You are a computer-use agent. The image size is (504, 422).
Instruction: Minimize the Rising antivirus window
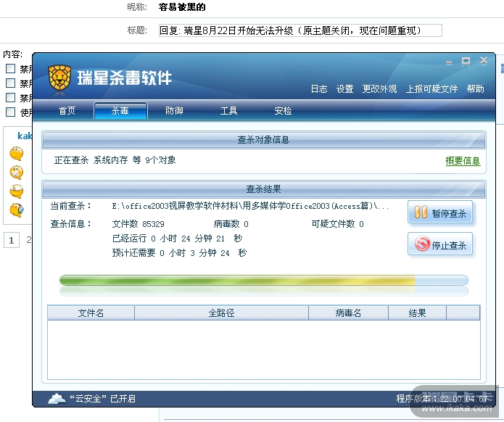coord(449,62)
